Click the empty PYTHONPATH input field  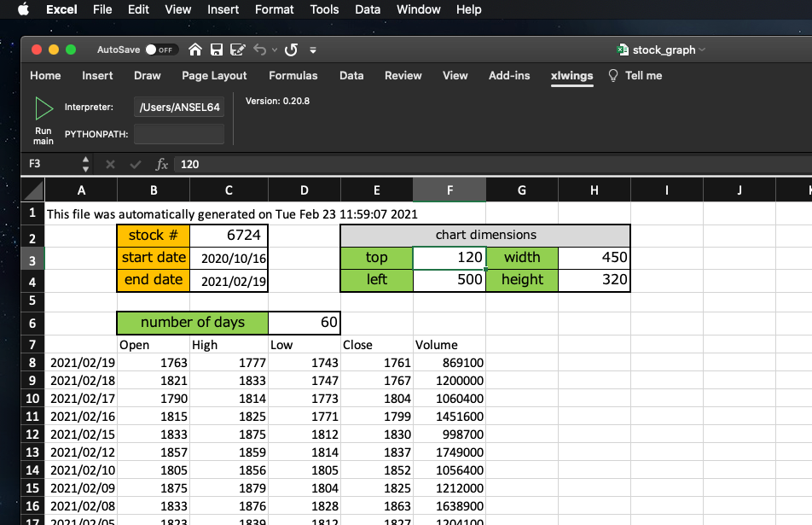(179, 134)
